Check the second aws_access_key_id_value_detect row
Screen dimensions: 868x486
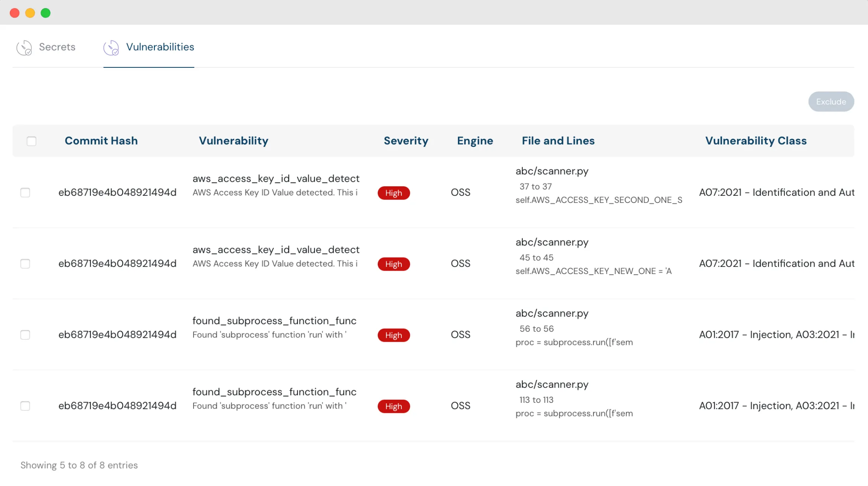coord(25,264)
